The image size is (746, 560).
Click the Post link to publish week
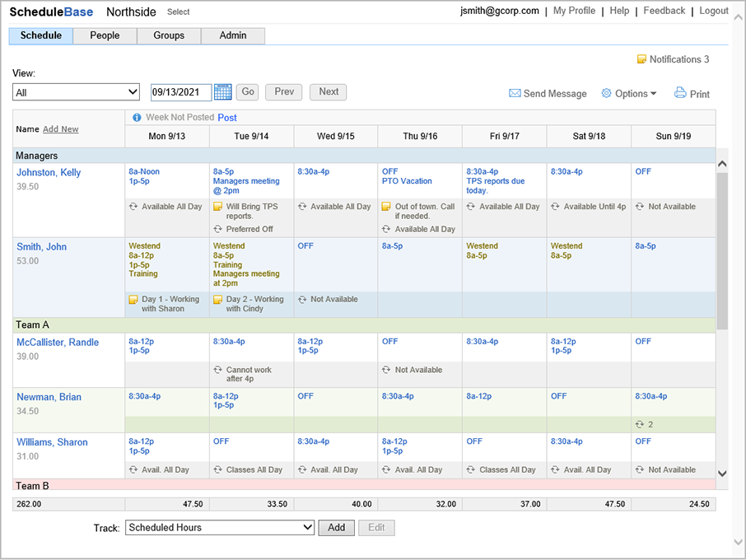click(x=227, y=118)
